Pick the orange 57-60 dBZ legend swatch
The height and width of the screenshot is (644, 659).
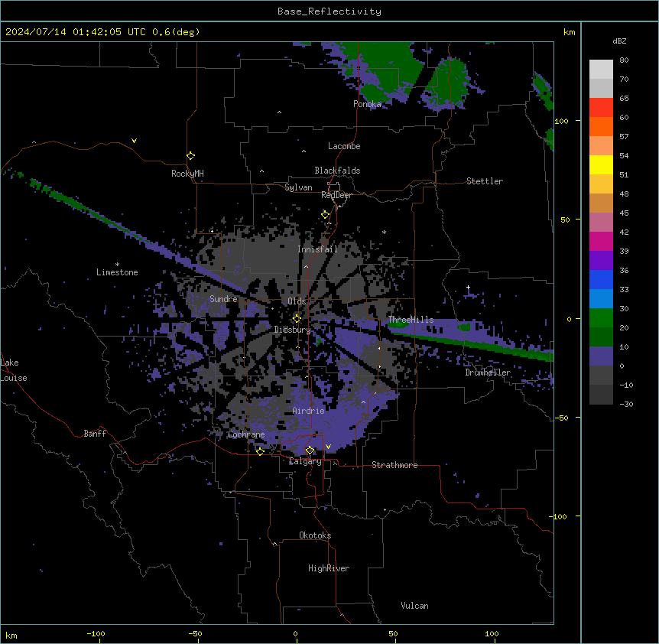[x=601, y=126]
